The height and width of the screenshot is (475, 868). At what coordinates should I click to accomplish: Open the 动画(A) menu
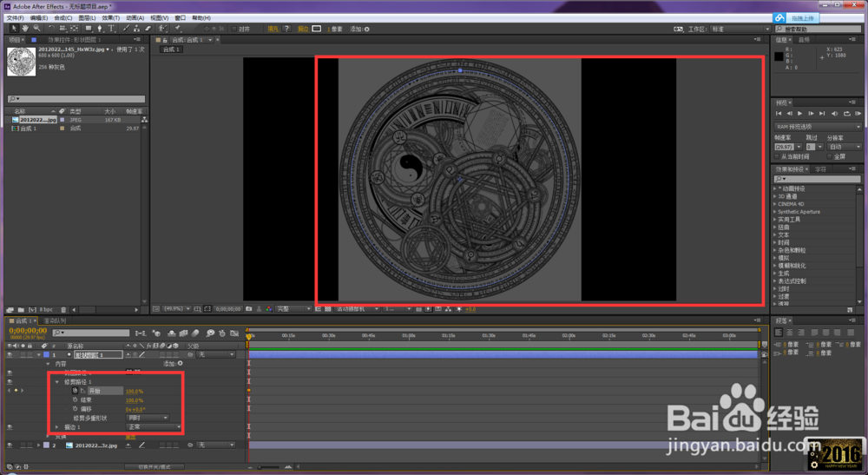point(135,17)
